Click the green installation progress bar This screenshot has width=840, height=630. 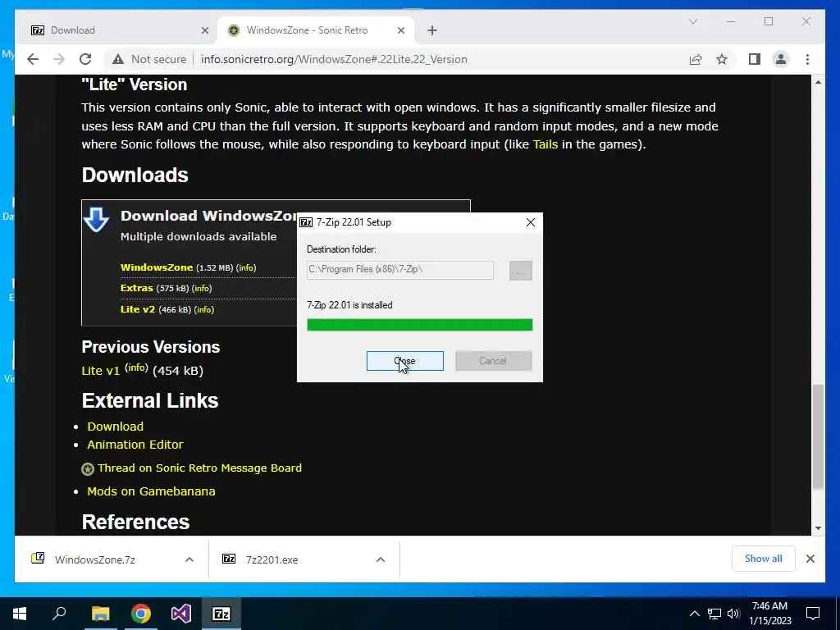[x=419, y=325]
